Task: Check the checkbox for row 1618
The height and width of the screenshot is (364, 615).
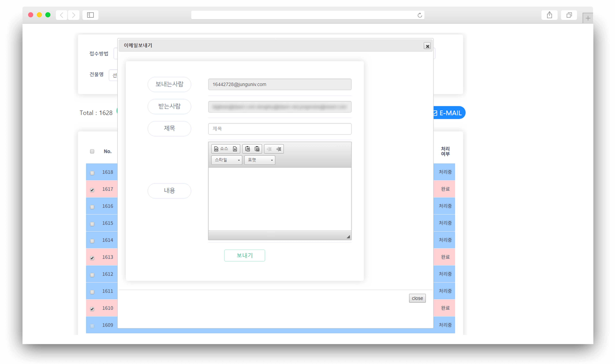Action: 92,173
